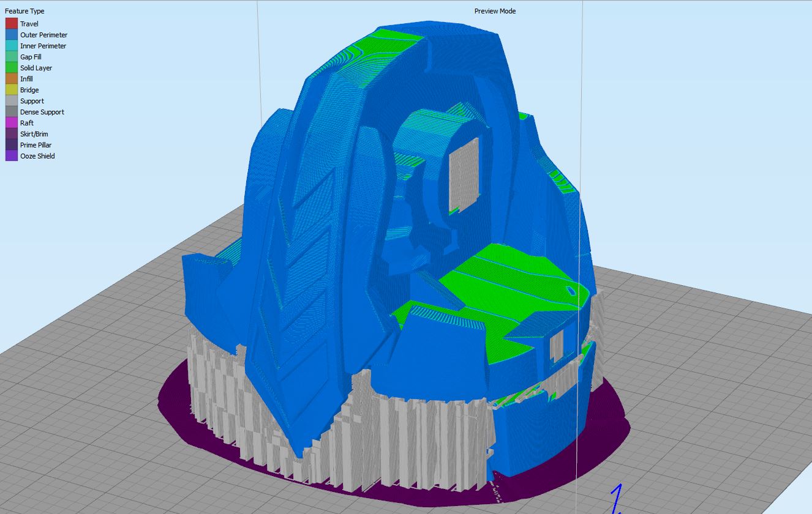Click the "Preview Mode" title text
This screenshot has height=514, width=812.
point(495,11)
